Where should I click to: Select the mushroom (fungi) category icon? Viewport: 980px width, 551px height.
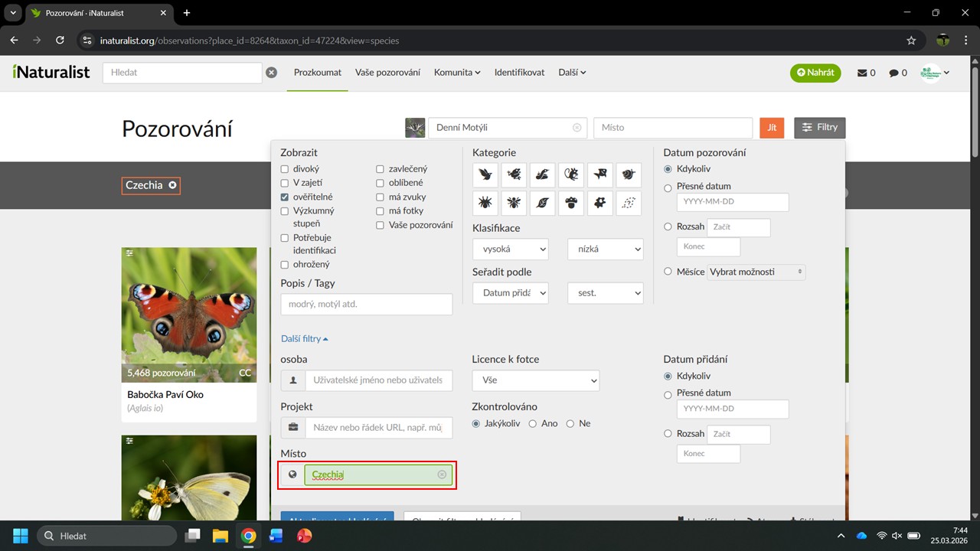[571, 204]
